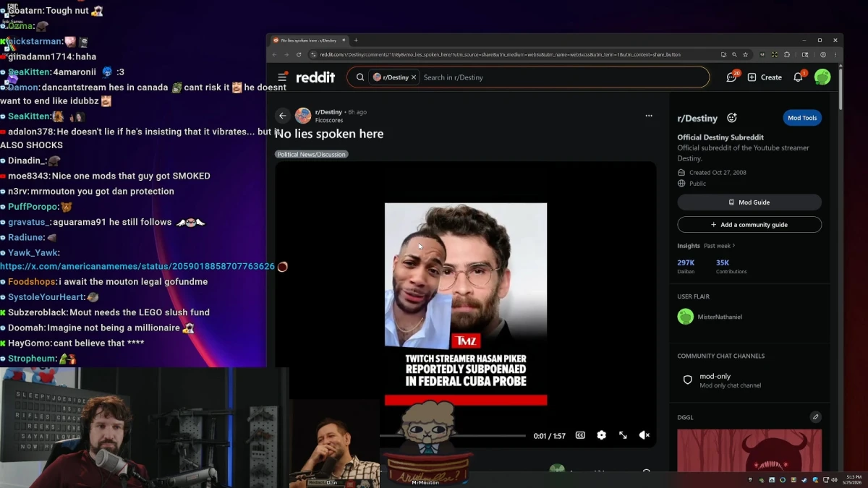Select Political News/Discussion flair tag
This screenshot has width=868, height=488.
click(311, 154)
